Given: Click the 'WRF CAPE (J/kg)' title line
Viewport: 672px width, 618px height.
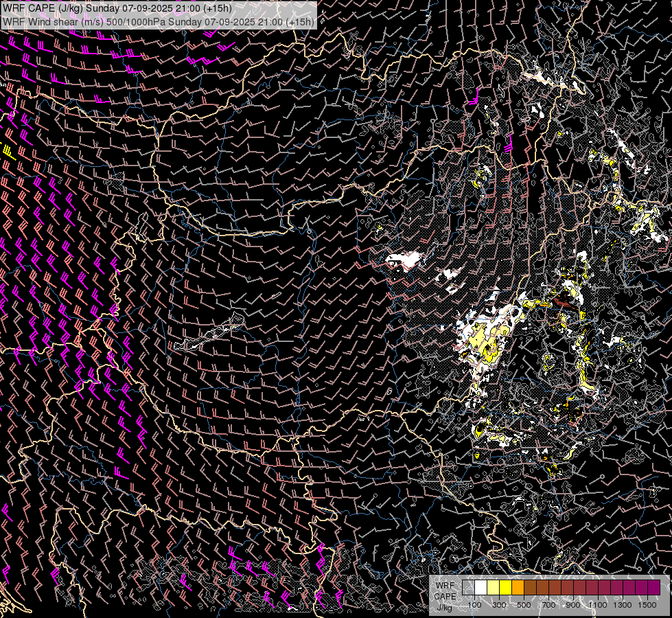Looking at the screenshot, I should [117, 8].
